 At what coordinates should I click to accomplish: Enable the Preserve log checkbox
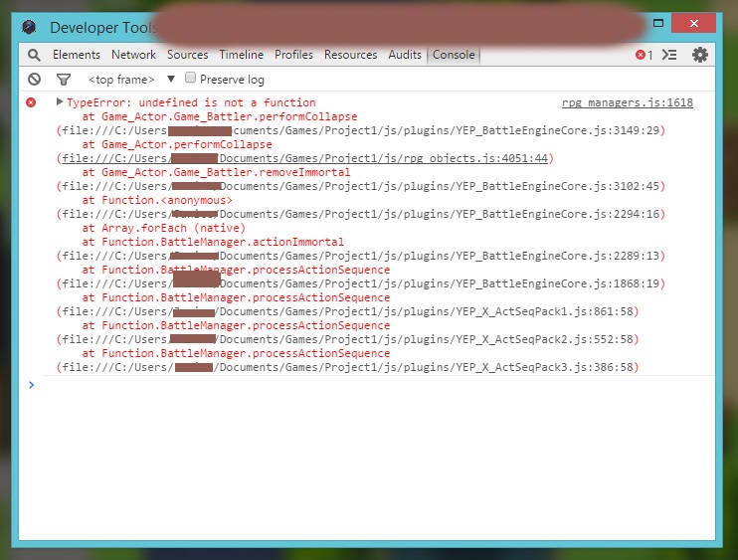click(x=190, y=78)
